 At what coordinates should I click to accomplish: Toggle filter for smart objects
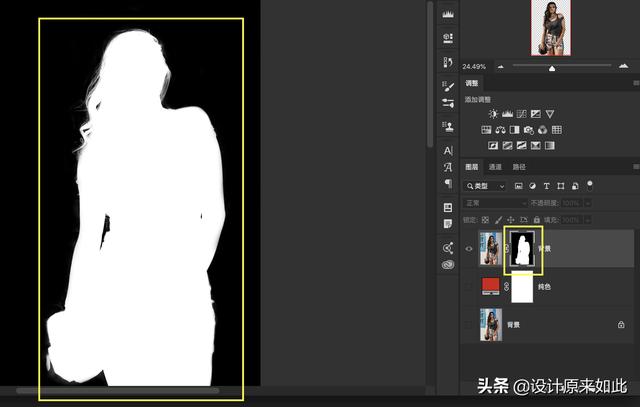tap(575, 186)
